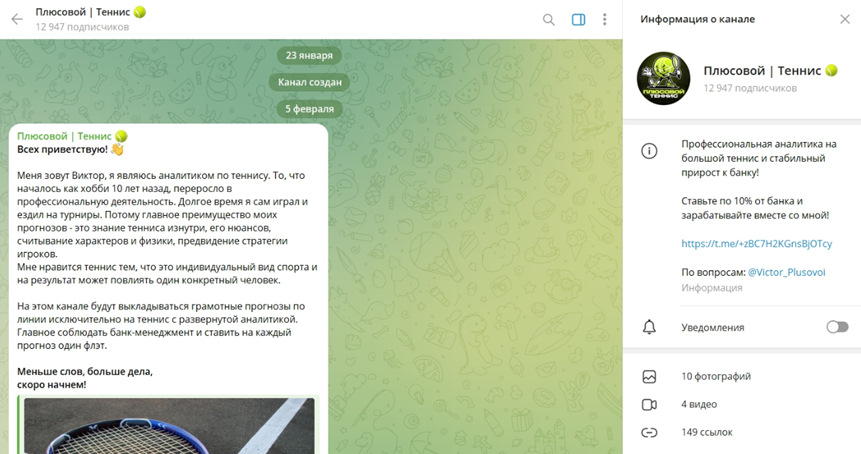This screenshot has height=454, width=861.
Task: Open the @Victor_Plusovoi contact link
Action: click(786, 272)
